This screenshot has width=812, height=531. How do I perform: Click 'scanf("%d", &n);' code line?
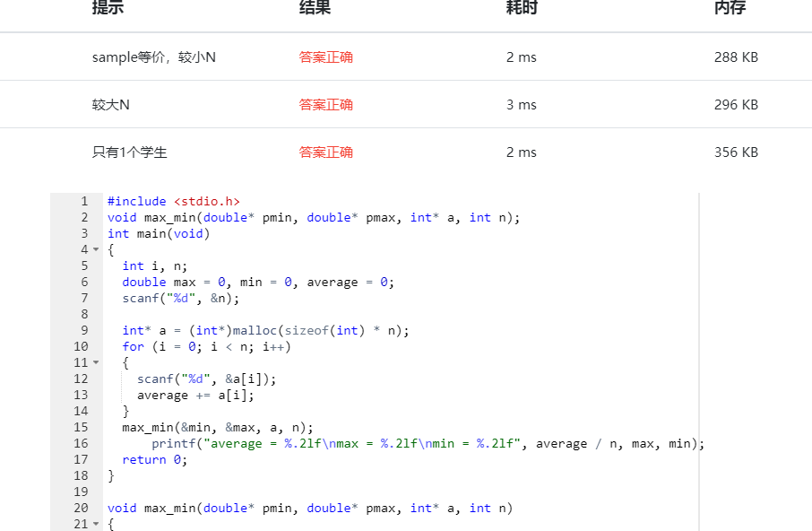(x=181, y=299)
